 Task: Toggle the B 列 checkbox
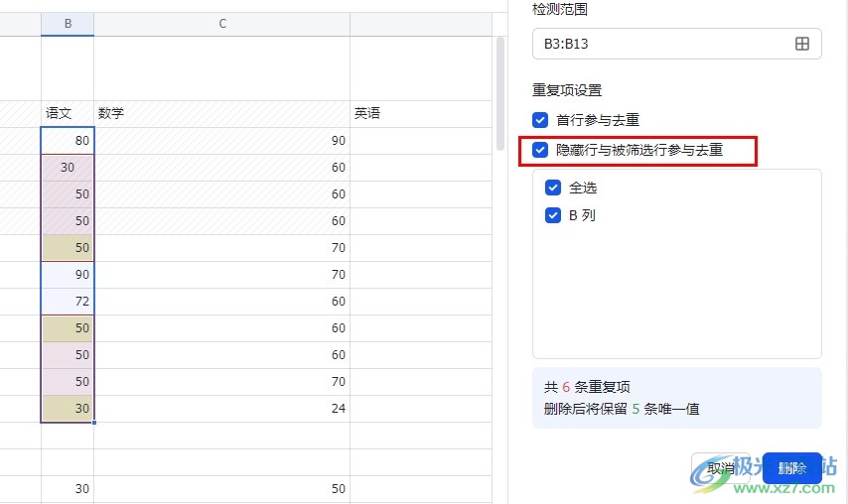(x=553, y=215)
